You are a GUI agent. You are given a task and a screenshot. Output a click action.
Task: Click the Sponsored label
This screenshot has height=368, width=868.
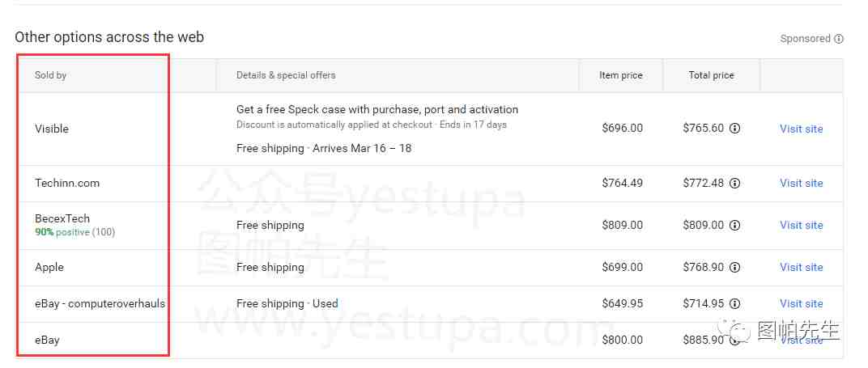tap(805, 39)
